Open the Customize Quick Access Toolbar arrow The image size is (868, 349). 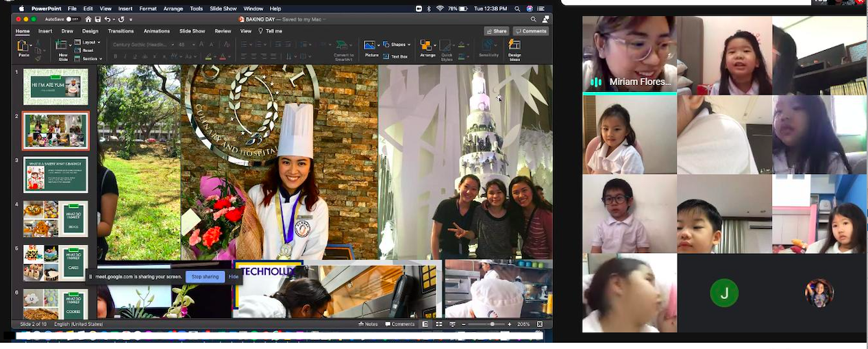coord(131,19)
